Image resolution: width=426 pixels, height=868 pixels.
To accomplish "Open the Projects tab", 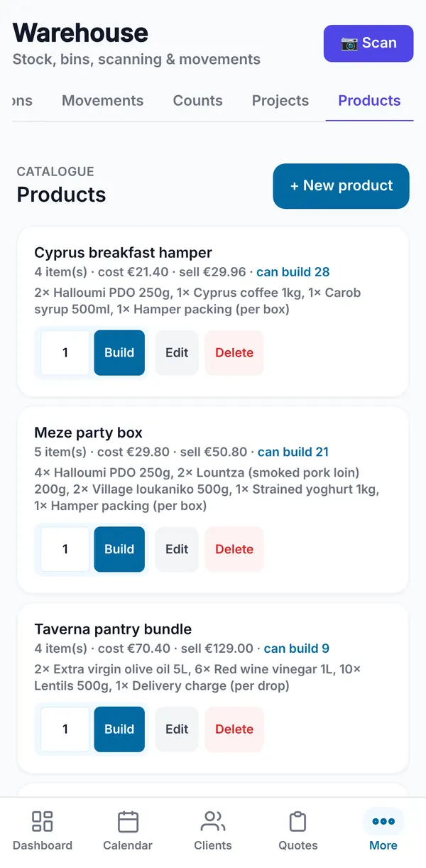I will [x=280, y=101].
